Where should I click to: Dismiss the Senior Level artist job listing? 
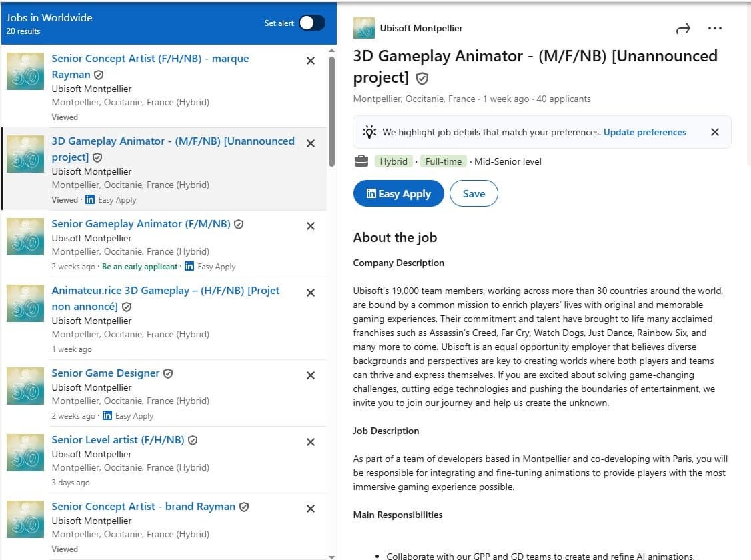pos(311,442)
